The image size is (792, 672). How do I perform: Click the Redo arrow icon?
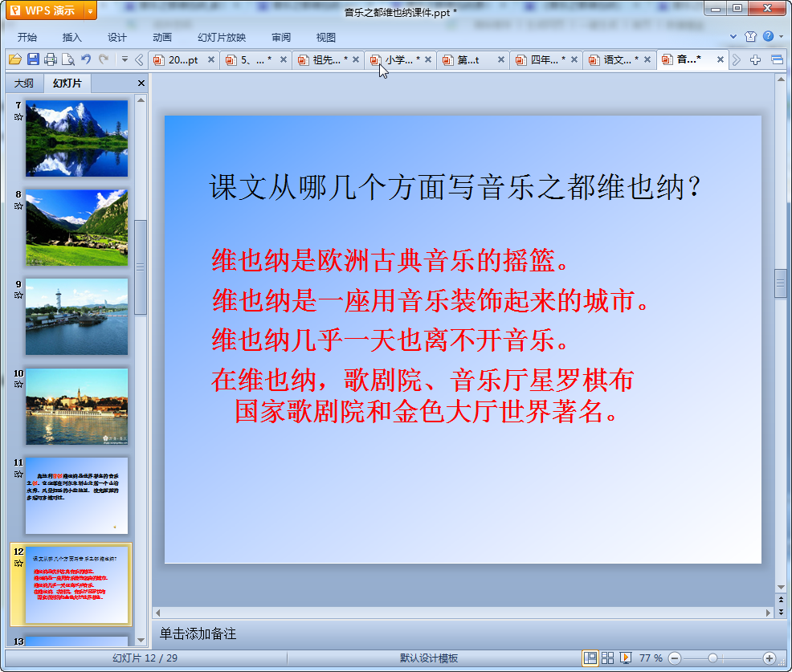pos(104,59)
